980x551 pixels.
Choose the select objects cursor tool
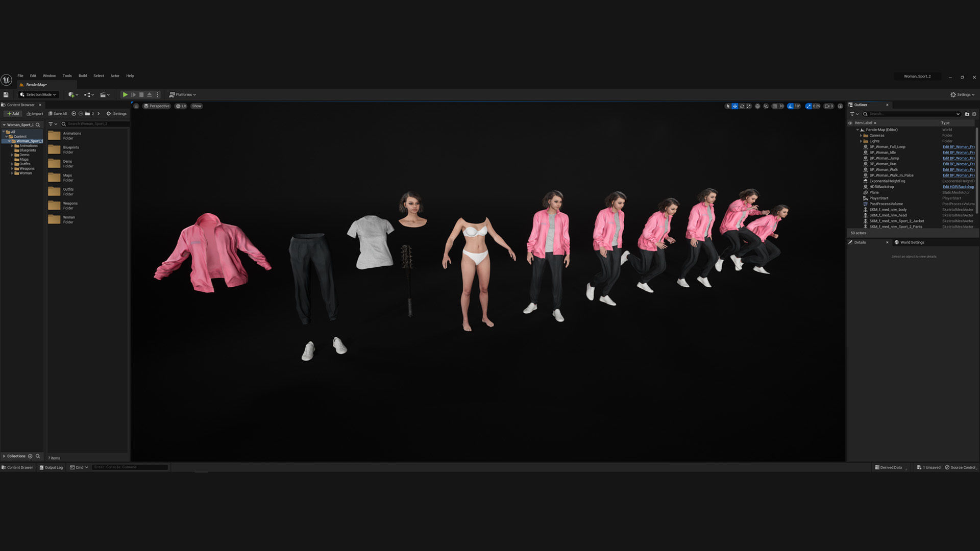[x=728, y=106]
